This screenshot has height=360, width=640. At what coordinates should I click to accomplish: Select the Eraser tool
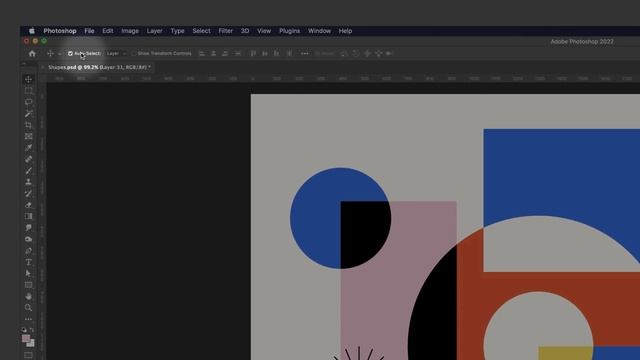(28, 205)
